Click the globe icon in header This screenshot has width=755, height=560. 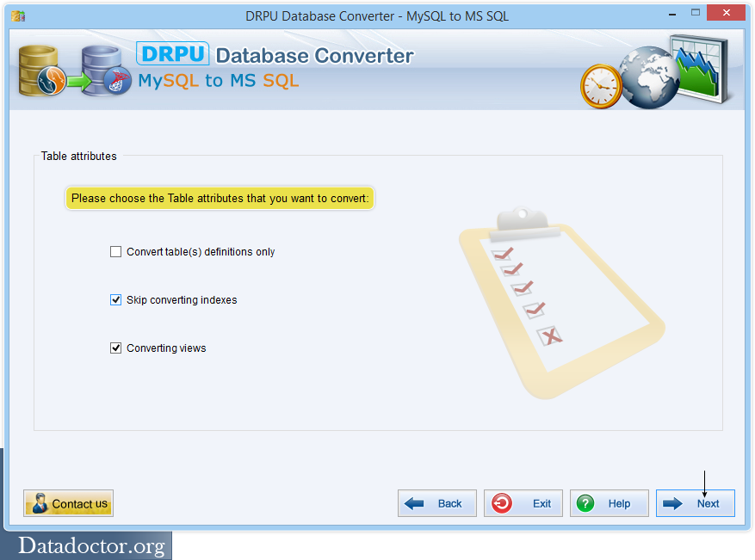(x=648, y=77)
